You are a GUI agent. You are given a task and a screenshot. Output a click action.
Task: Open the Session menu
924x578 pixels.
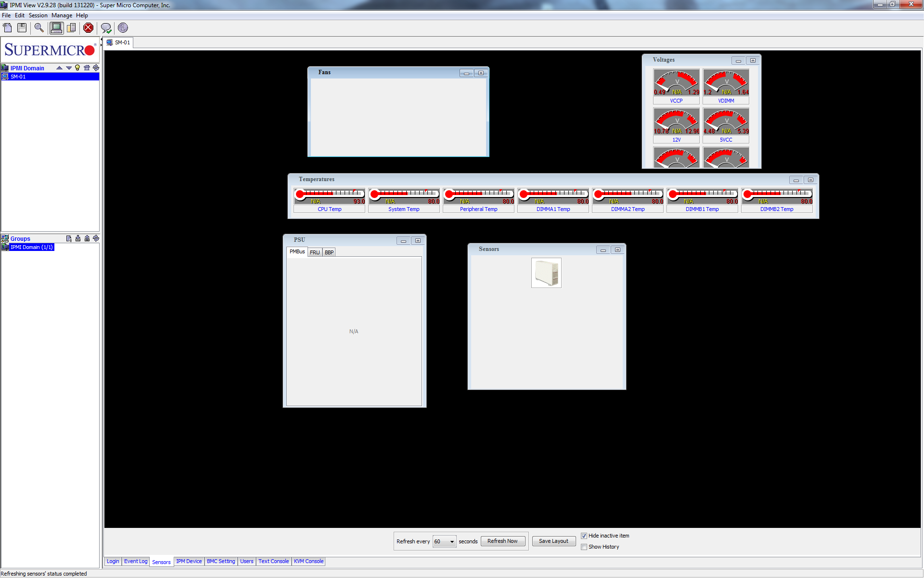point(38,15)
